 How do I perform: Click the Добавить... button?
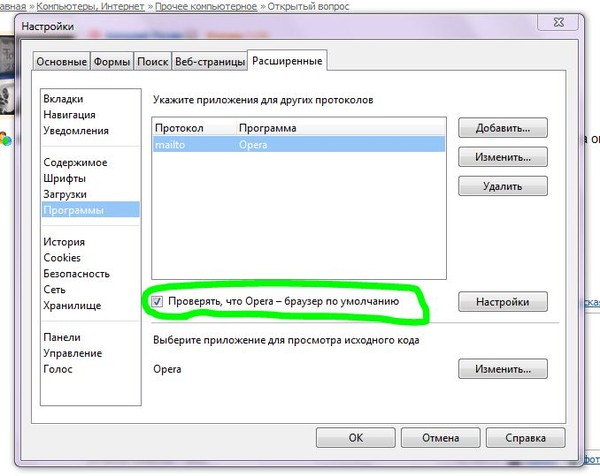503,128
